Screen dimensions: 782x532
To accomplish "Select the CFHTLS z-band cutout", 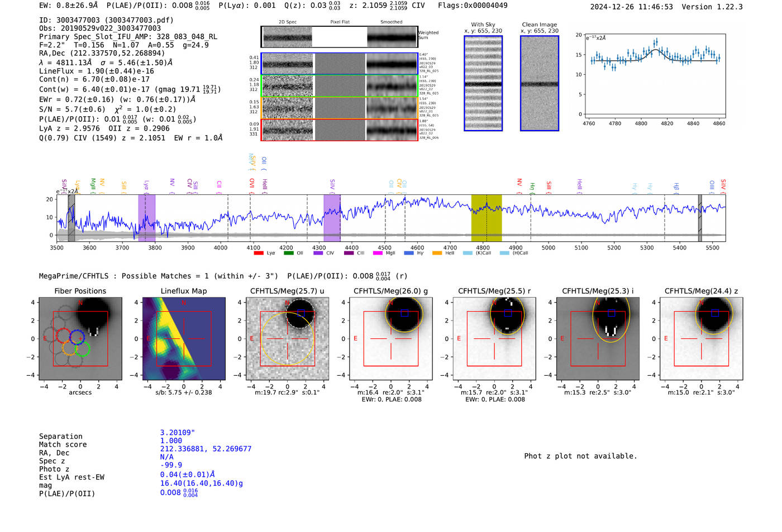I will click(x=702, y=338).
